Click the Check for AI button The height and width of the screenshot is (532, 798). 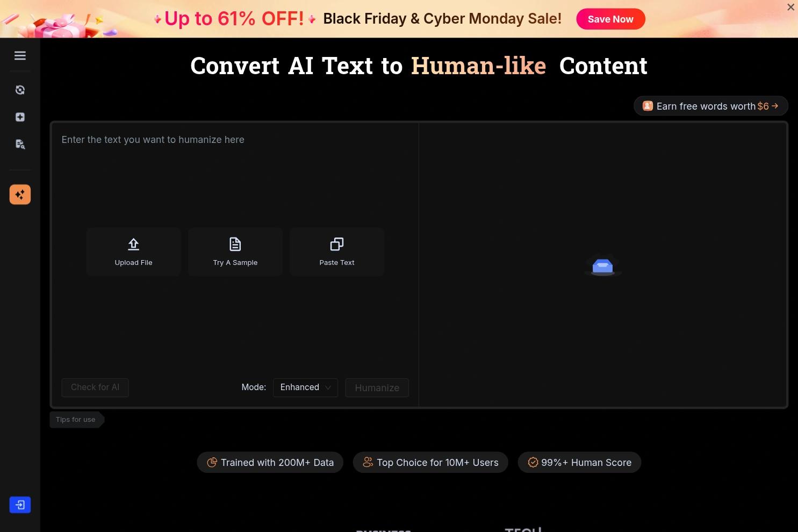pyautogui.click(x=95, y=387)
